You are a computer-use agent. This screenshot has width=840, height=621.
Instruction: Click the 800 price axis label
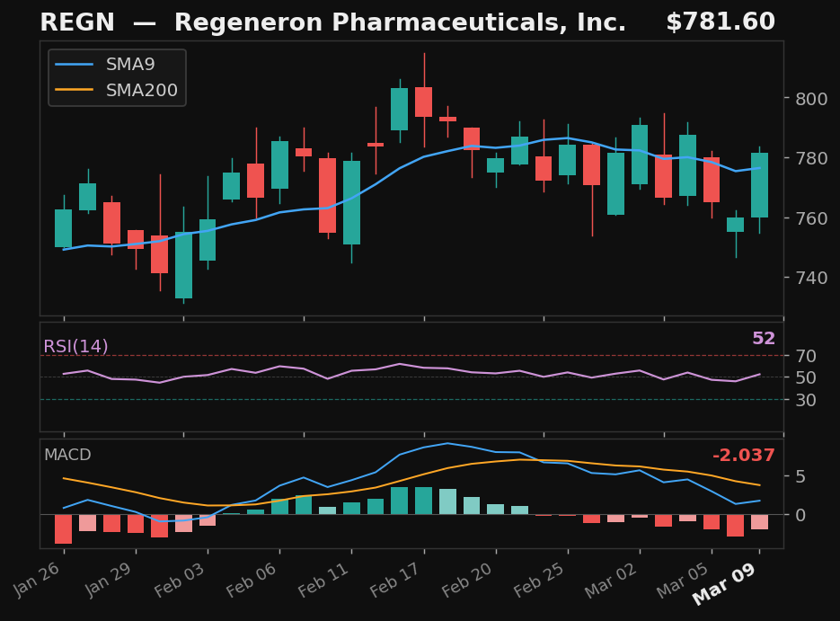[810, 99]
